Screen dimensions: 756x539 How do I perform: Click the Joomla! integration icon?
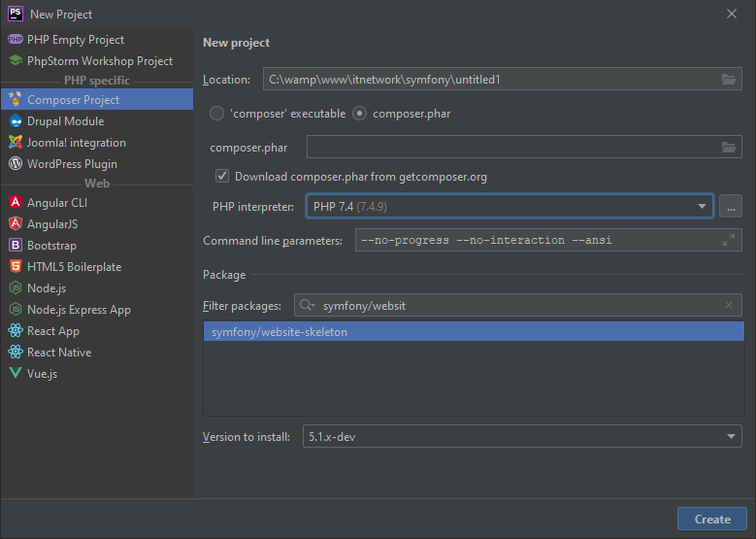[16, 143]
